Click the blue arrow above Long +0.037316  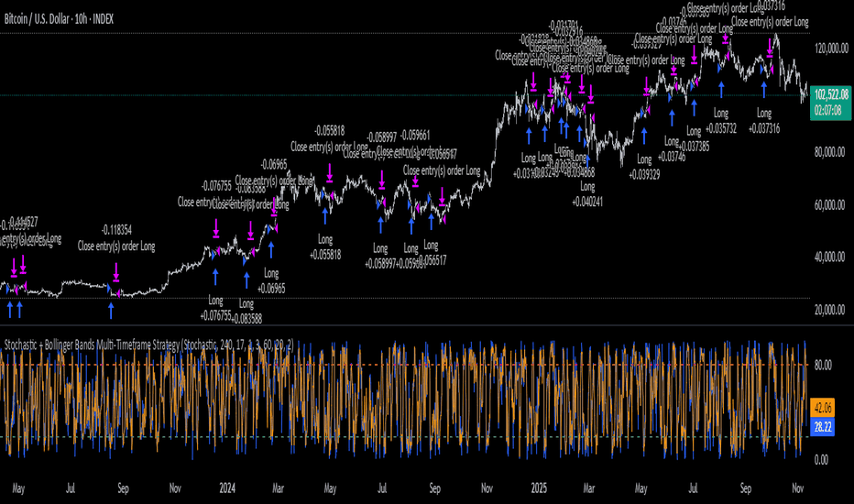pyautogui.click(x=764, y=88)
